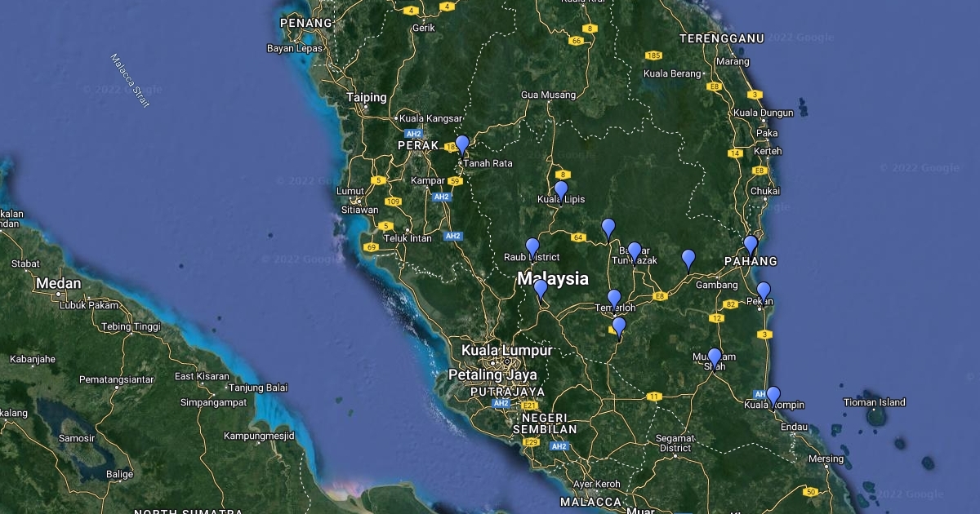
Task: Click the route 66 road shield
Action: click(577, 41)
